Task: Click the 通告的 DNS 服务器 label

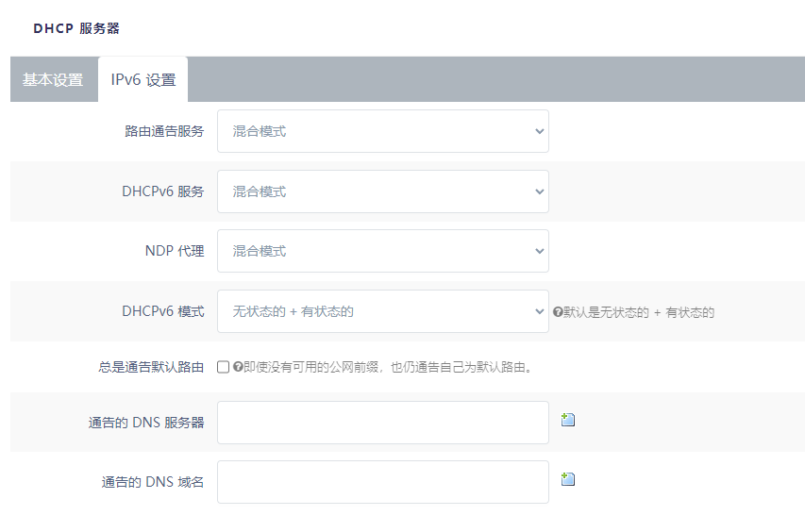Action: click(x=146, y=423)
